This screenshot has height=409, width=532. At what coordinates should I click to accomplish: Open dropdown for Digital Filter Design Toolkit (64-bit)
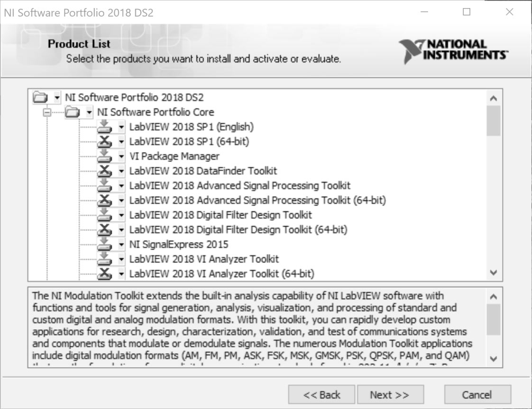[x=121, y=230]
